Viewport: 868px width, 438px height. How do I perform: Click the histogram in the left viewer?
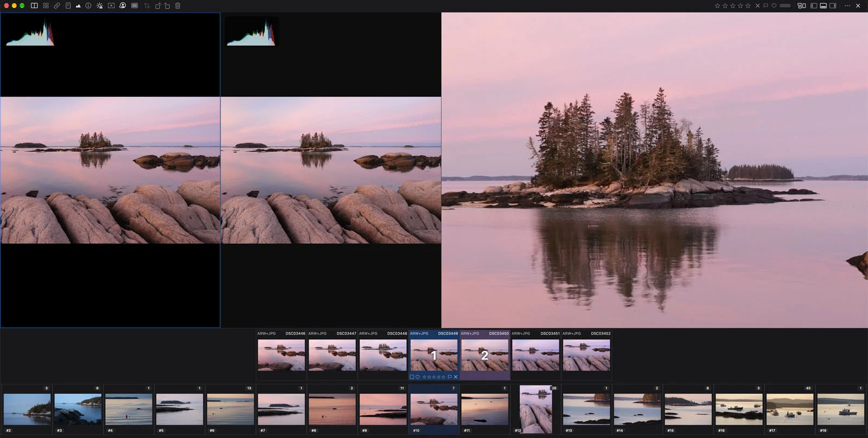[x=30, y=31]
